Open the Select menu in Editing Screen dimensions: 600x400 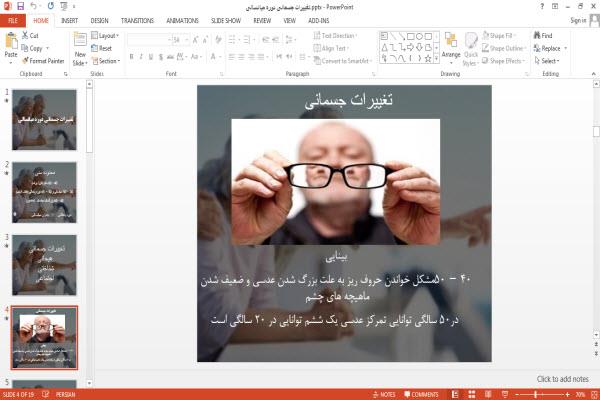547,61
